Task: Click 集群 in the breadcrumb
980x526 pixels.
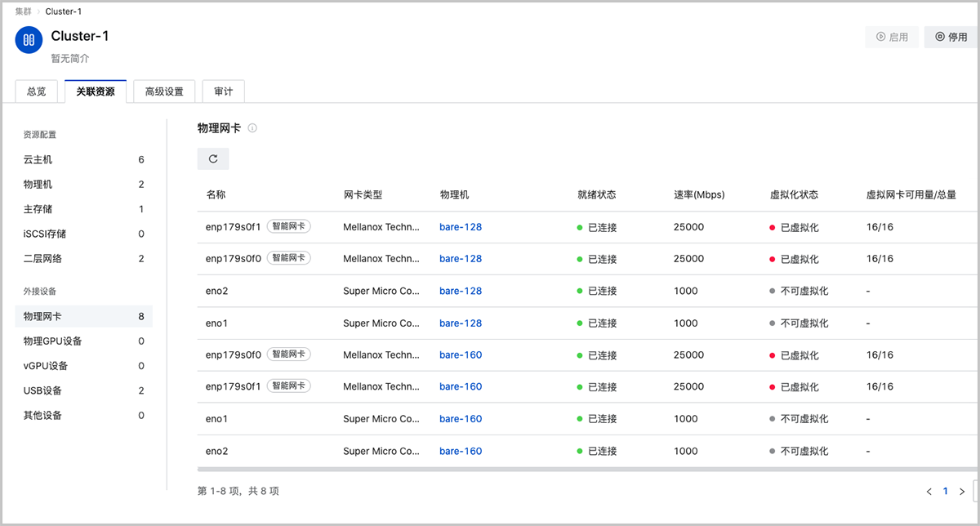Action: (24, 11)
